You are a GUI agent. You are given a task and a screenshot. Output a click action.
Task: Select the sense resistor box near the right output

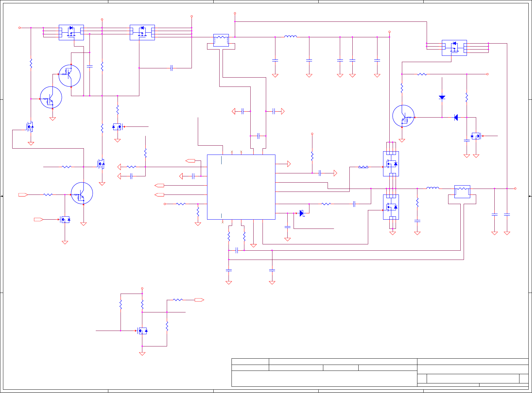(x=462, y=192)
